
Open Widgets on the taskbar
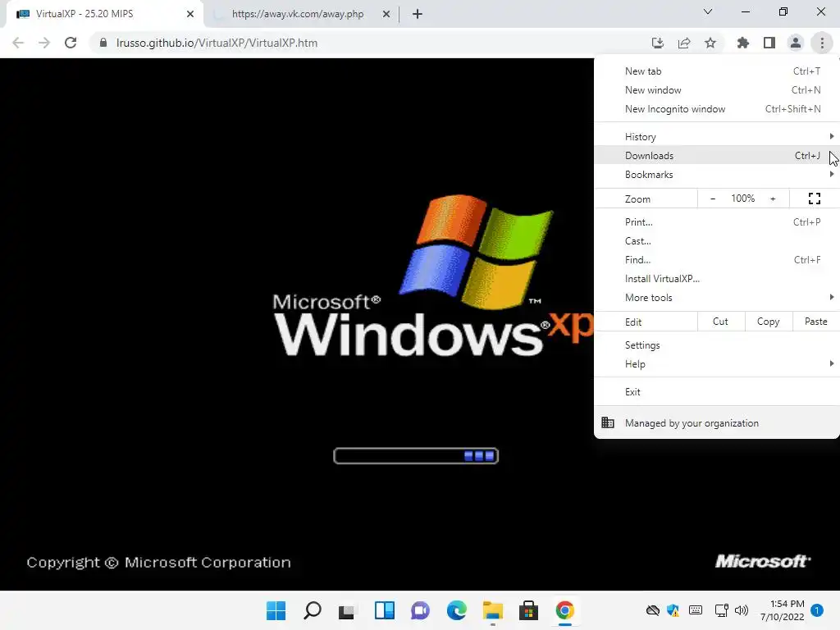pos(384,610)
